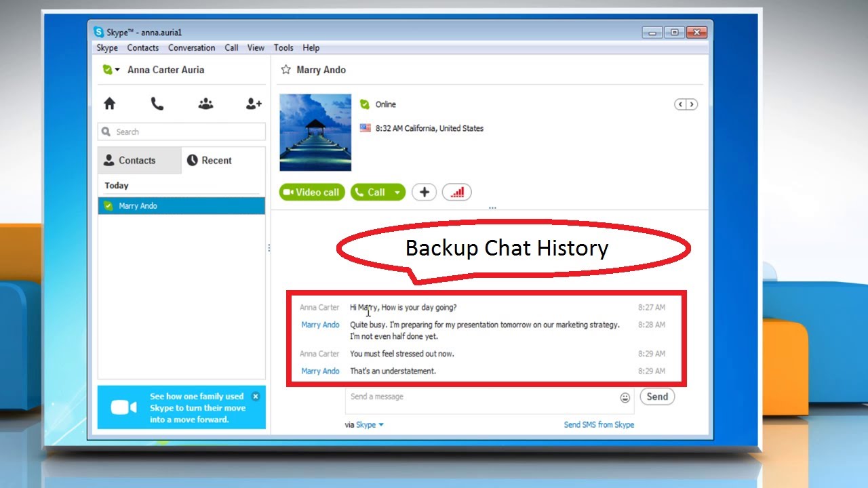Click the green Call button
The image size is (868, 488).
371,192
